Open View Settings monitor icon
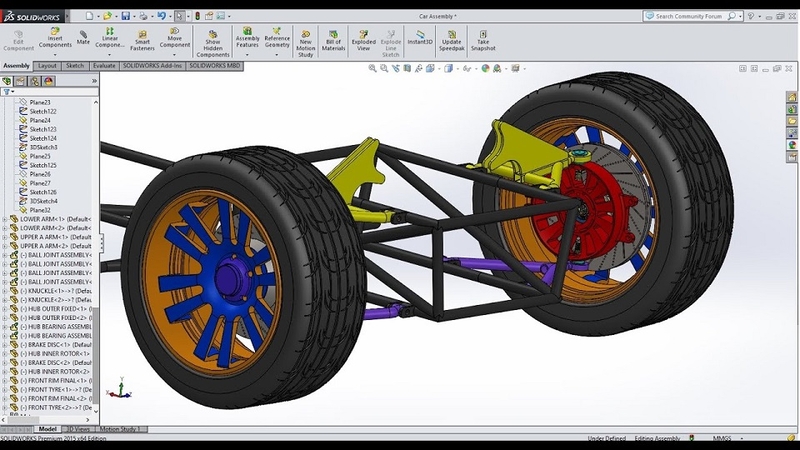 tap(515, 68)
